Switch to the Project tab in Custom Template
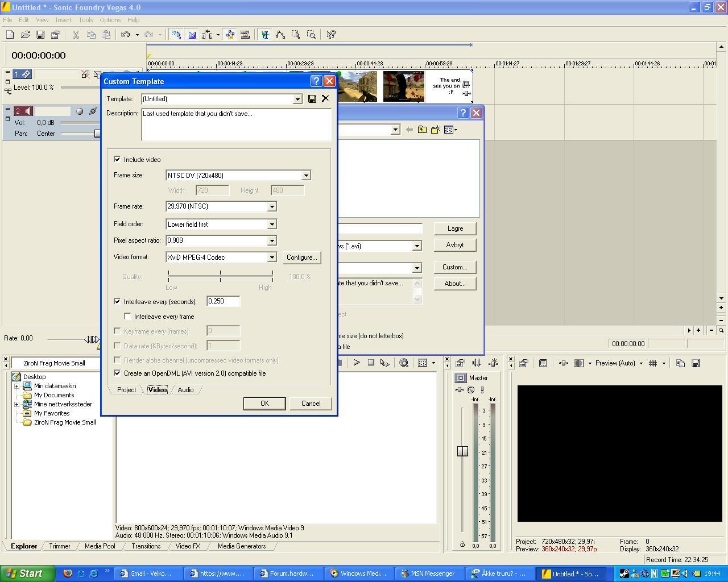 126,390
